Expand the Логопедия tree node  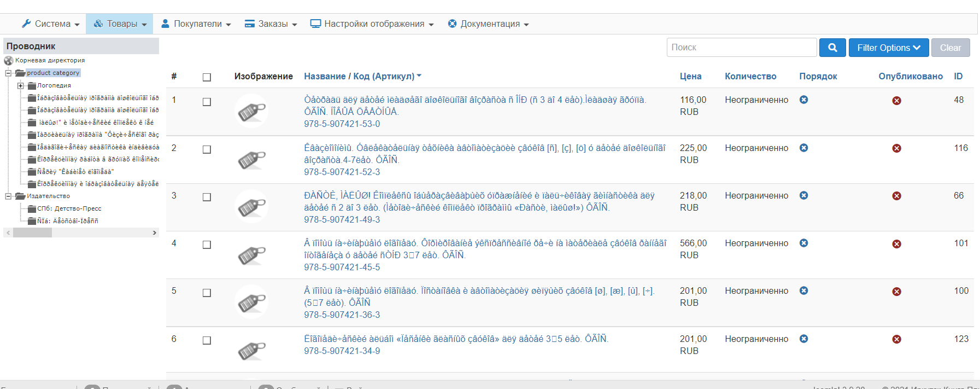(x=20, y=85)
